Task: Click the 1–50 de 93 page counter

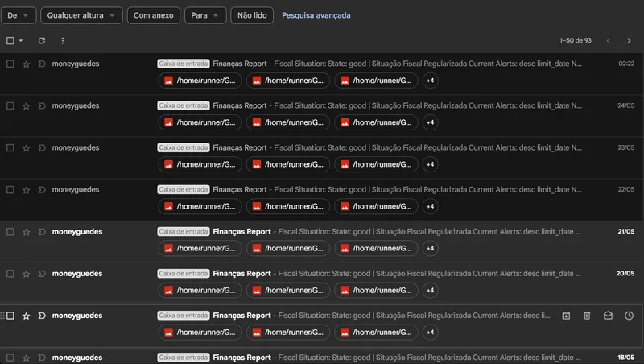Action: [x=575, y=41]
